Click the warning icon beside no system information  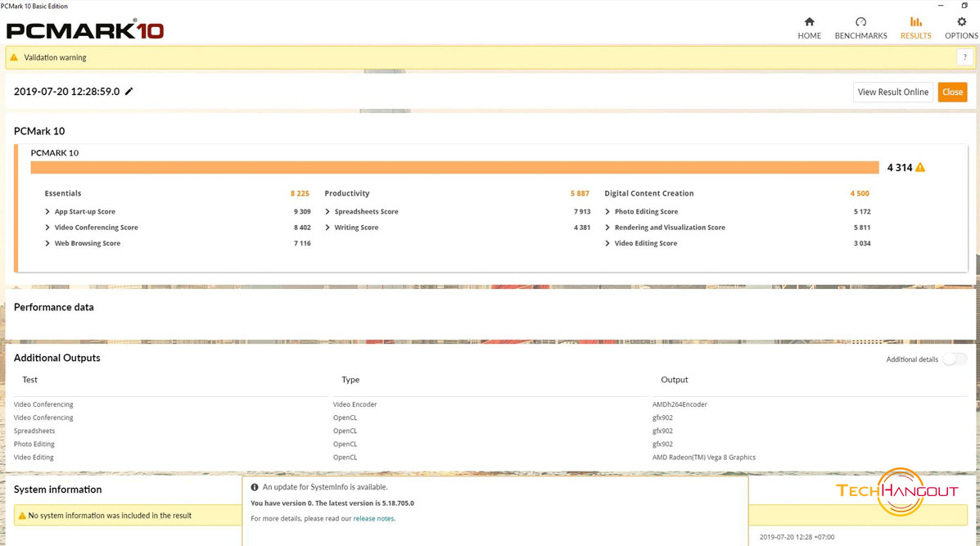click(22, 516)
